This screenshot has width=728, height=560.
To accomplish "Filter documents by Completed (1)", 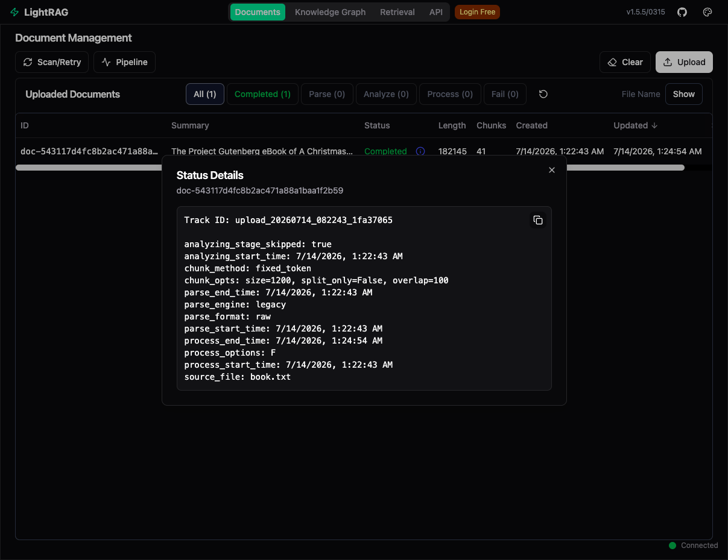I will point(262,94).
